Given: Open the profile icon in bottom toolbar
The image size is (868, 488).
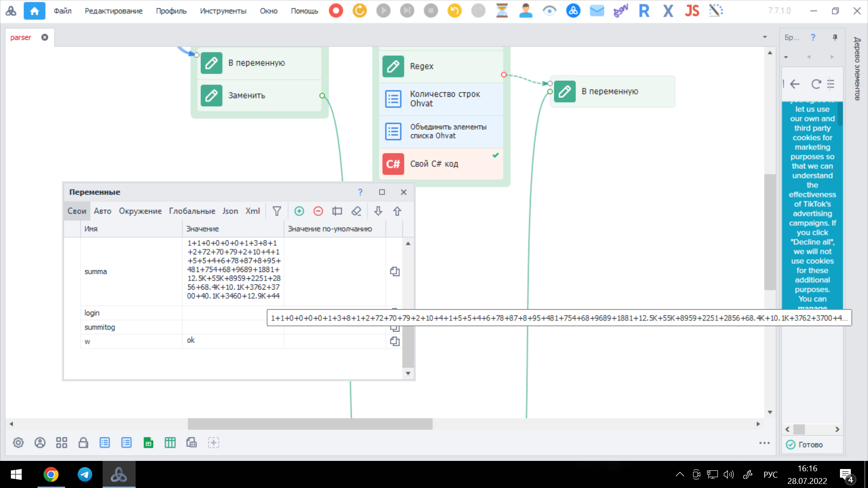Looking at the screenshot, I should [40, 443].
